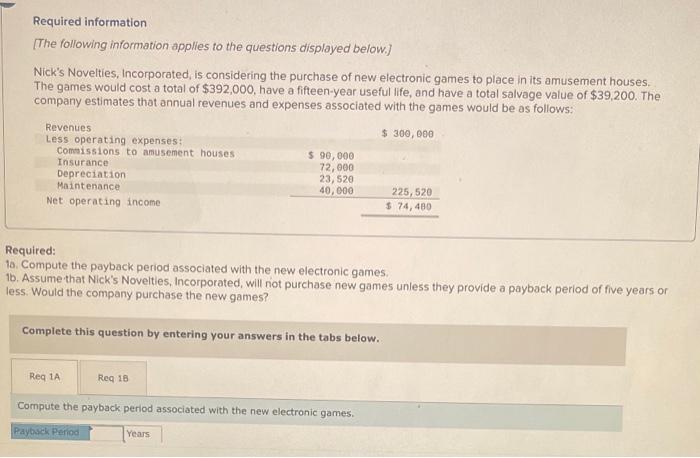Click the 'Compute the payback period' instruction bar
700x458 pixels.
pyautogui.click(x=185, y=412)
